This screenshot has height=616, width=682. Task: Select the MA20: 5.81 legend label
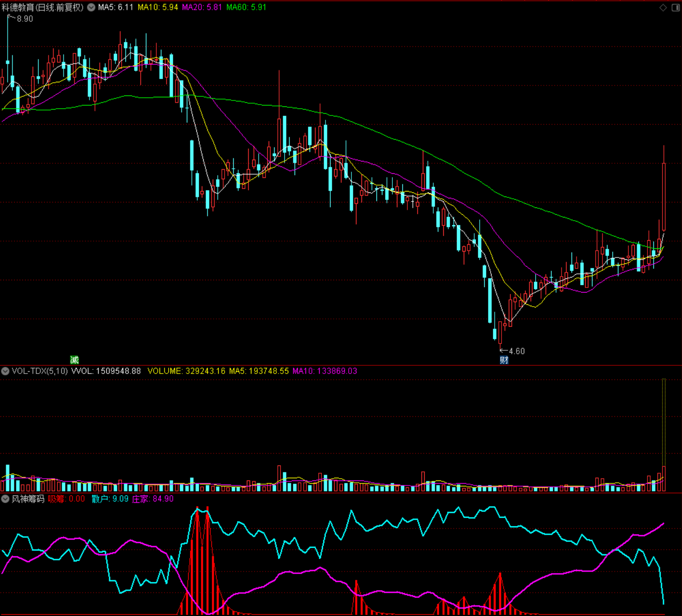click(202, 7)
